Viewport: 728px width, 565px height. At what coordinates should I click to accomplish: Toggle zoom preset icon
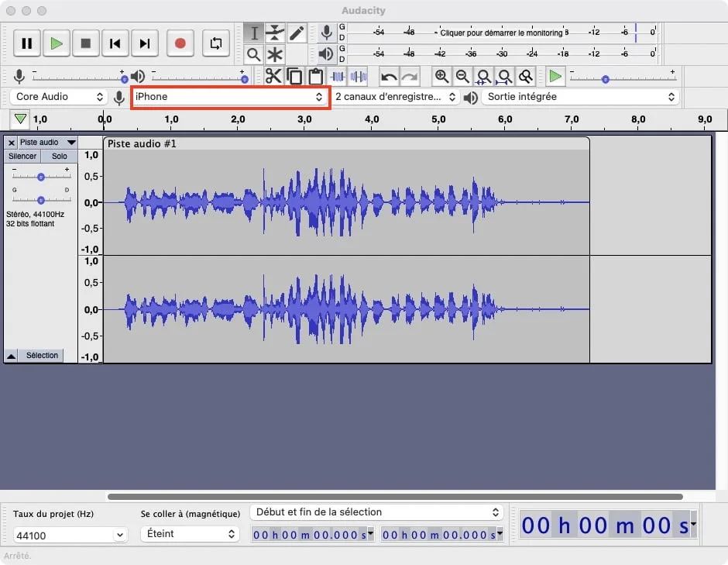[x=526, y=76]
